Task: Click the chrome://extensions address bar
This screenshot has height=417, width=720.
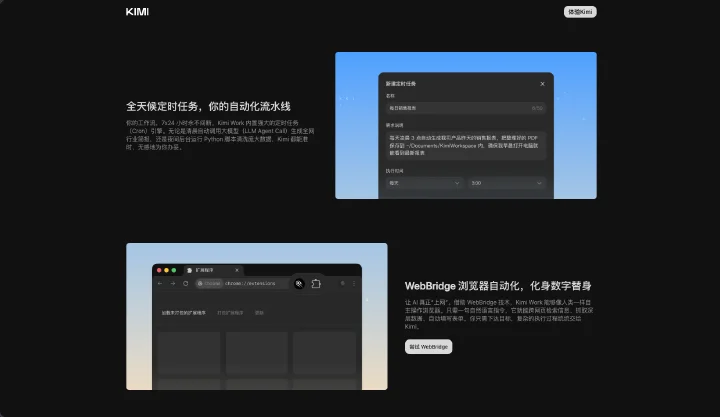Action: point(242,283)
